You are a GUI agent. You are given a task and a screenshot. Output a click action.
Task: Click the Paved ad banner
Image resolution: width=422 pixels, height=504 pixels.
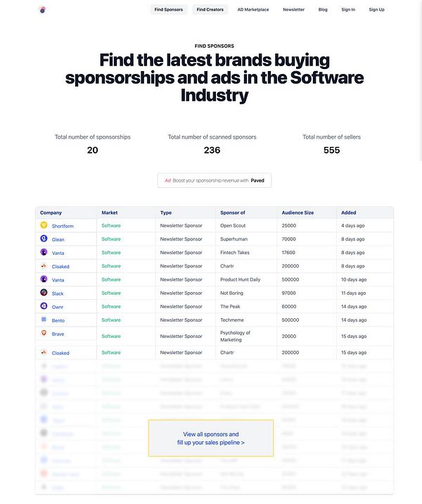click(x=215, y=180)
